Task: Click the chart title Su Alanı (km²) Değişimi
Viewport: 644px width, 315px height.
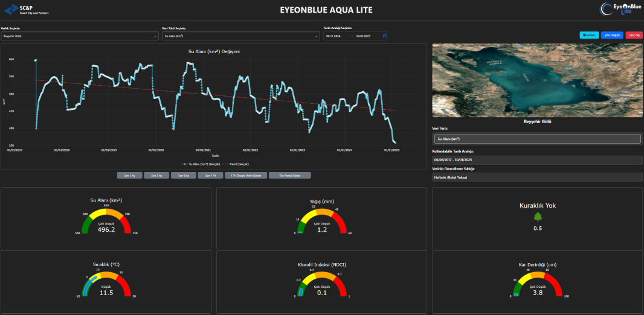Action: [214, 51]
